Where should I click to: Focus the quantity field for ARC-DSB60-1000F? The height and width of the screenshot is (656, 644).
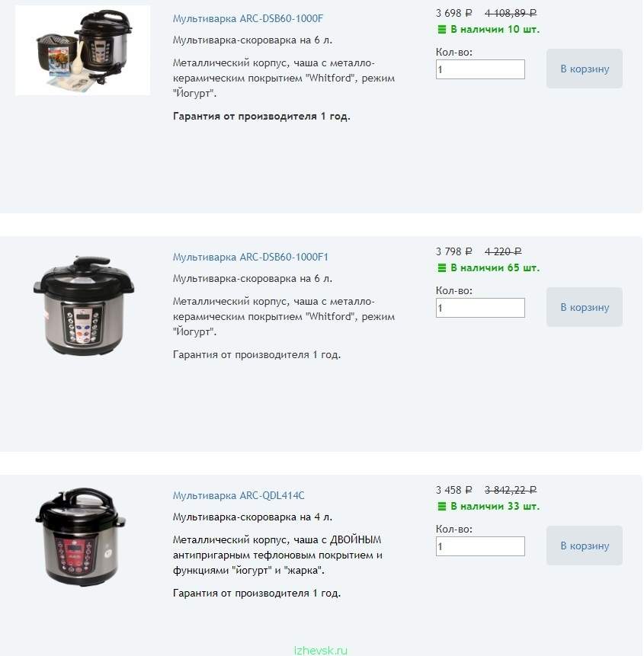coord(480,69)
